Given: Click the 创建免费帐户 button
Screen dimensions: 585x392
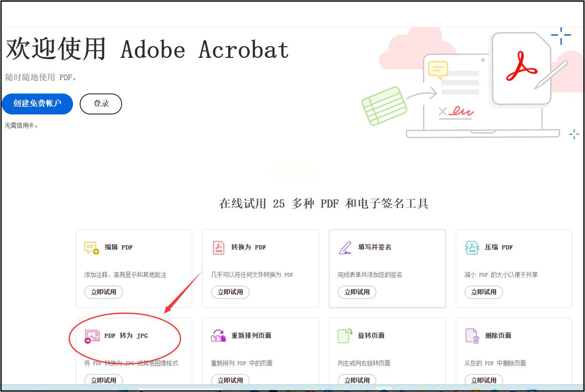Looking at the screenshot, I should [x=37, y=104].
